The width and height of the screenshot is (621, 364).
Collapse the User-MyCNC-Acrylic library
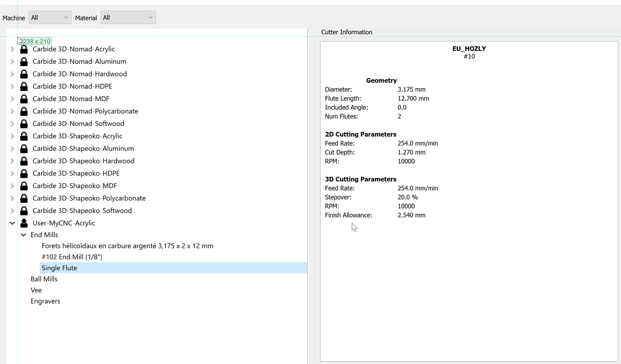12,223
